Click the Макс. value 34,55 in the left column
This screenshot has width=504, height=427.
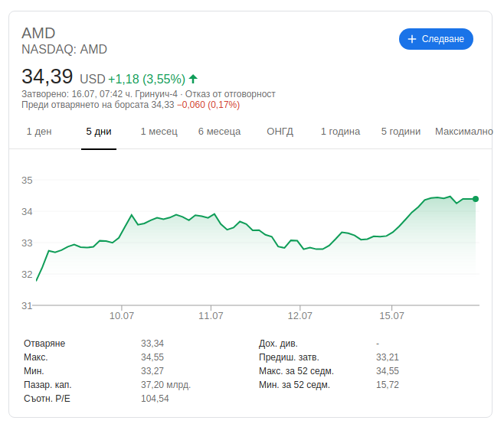(152, 357)
